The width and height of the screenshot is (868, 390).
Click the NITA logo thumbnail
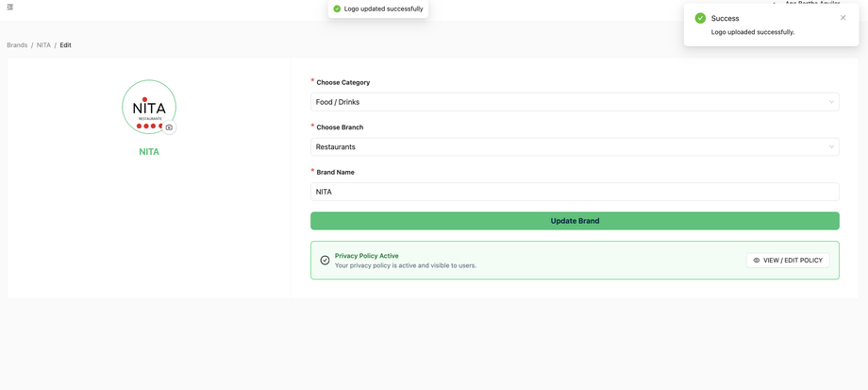[x=149, y=107]
